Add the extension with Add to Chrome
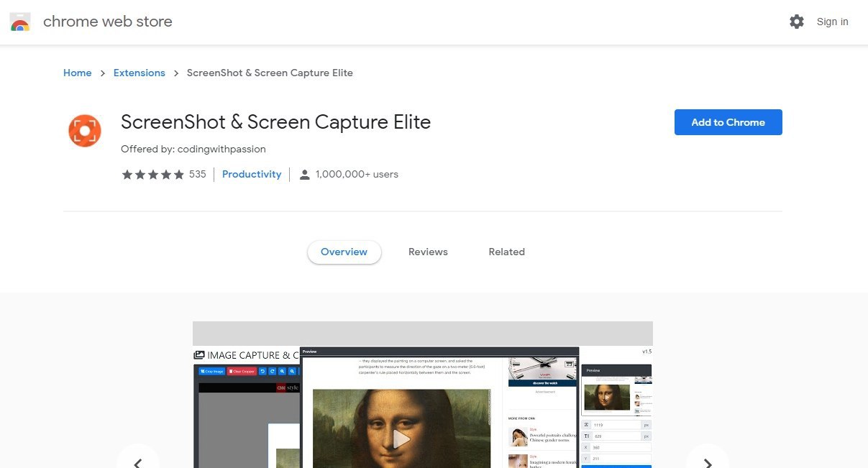The width and height of the screenshot is (868, 468). click(728, 122)
